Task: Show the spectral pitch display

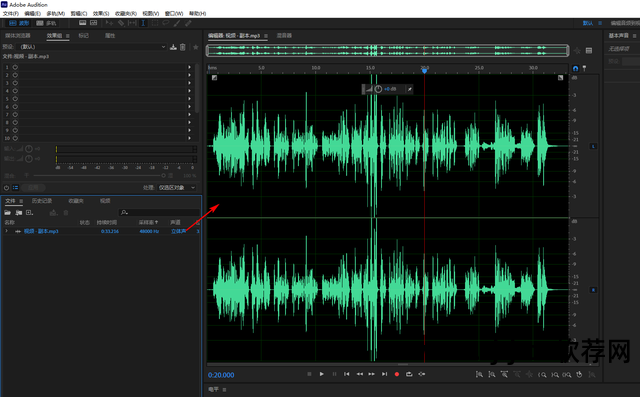Action: coord(94,23)
